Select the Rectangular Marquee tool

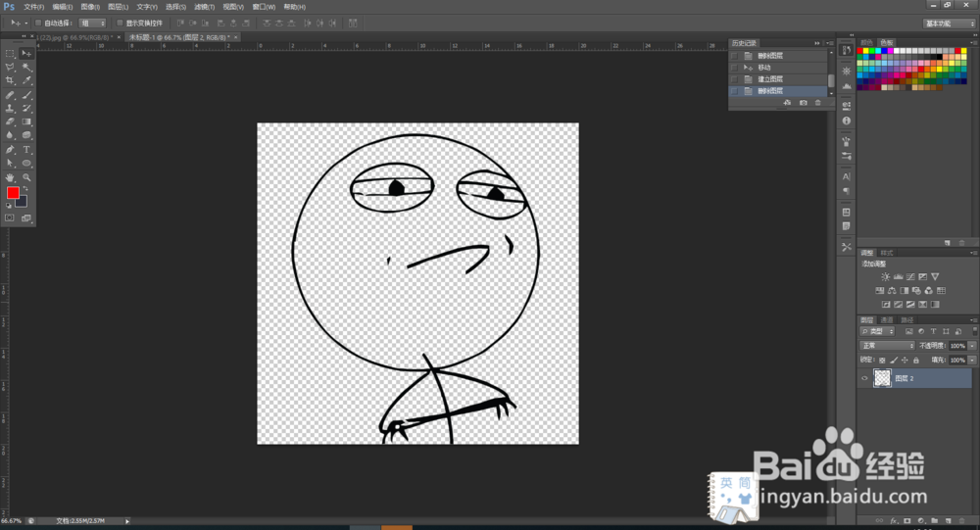click(10, 54)
